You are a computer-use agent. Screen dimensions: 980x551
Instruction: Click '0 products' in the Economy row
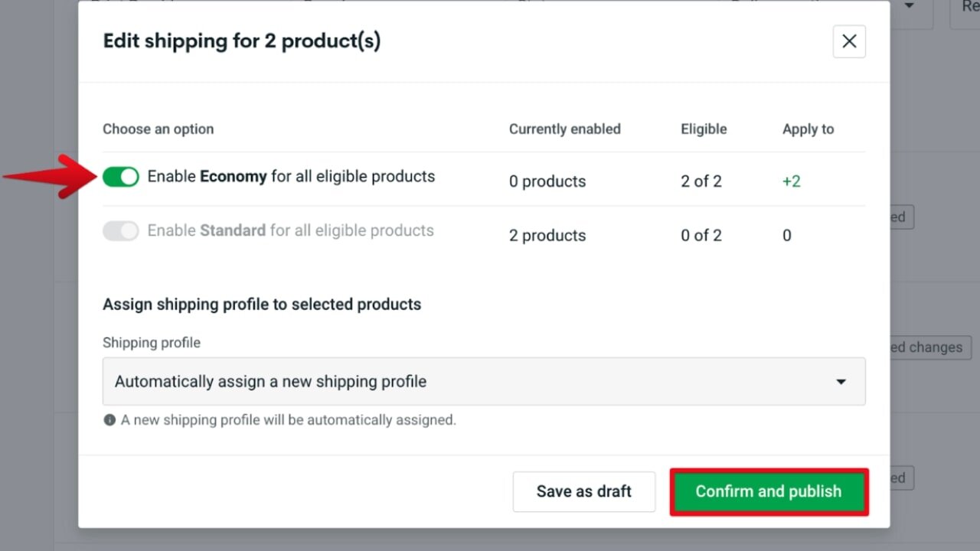click(x=547, y=181)
